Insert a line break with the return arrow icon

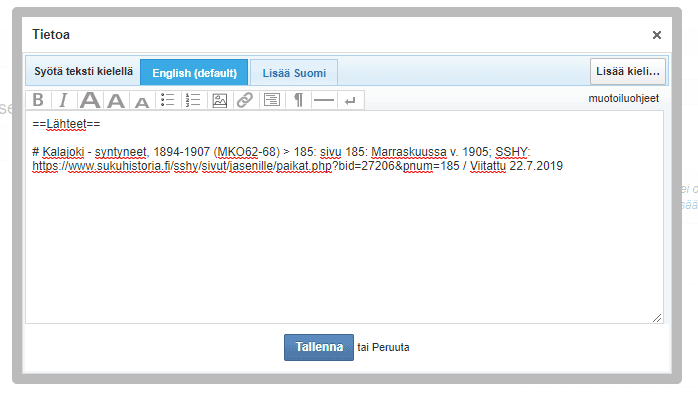[x=350, y=100]
